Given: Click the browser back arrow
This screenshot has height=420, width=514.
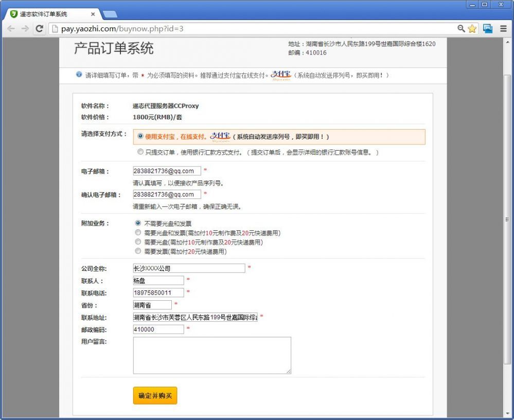Looking at the screenshot, I should coord(11,28).
